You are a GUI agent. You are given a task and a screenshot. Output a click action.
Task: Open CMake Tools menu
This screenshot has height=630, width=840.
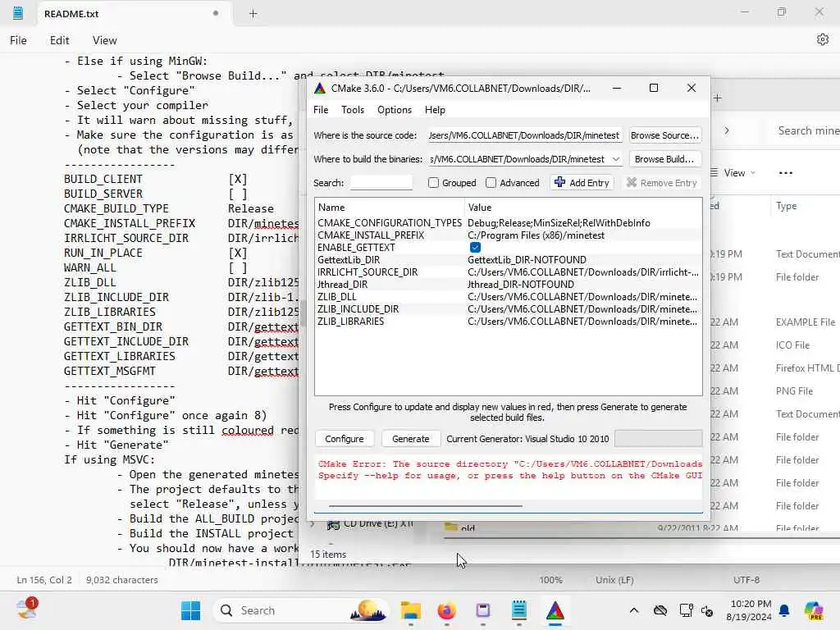[x=353, y=110]
